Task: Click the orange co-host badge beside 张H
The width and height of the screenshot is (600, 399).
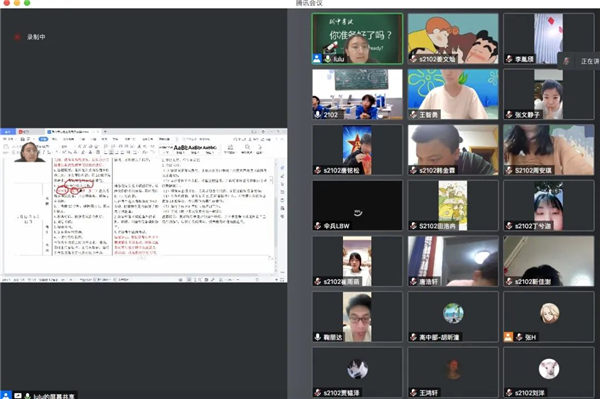Action: (x=508, y=337)
